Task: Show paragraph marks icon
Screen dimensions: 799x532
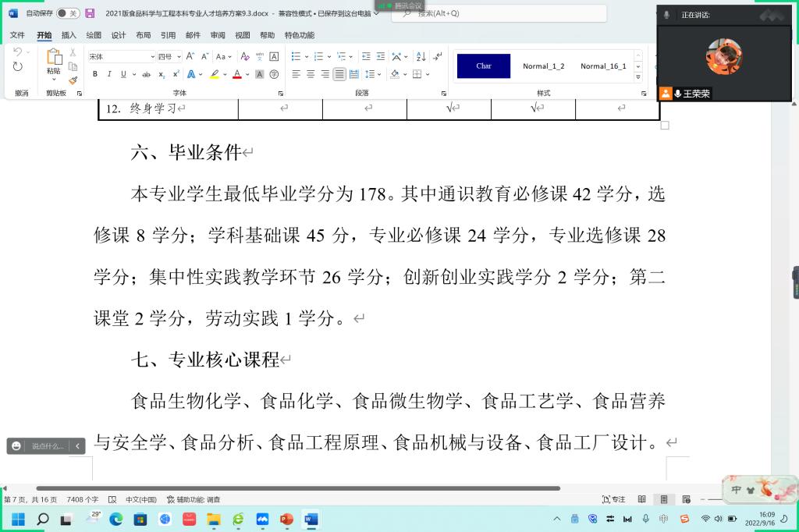Action: point(437,56)
